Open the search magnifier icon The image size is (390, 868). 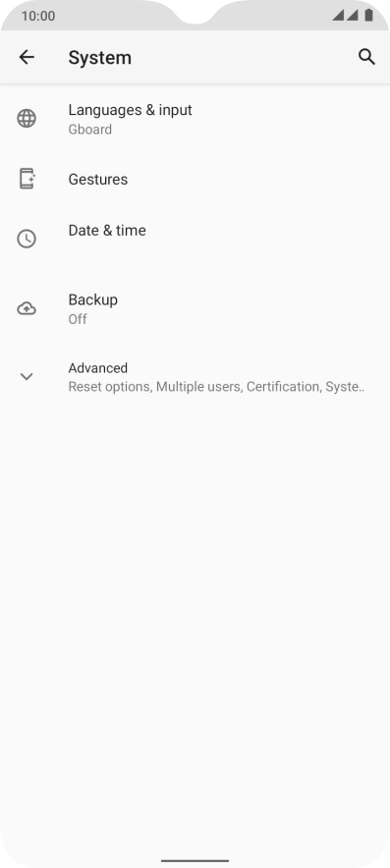tap(366, 57)
